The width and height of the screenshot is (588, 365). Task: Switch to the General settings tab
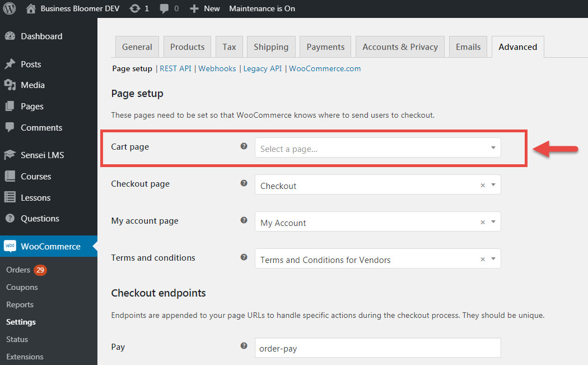137,47
